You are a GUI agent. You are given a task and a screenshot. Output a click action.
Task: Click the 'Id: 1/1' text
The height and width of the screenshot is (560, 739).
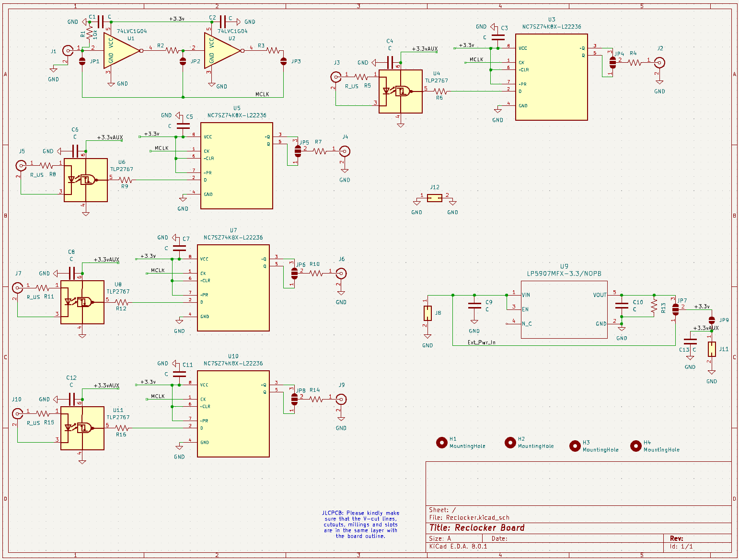(x=681, y=546)
